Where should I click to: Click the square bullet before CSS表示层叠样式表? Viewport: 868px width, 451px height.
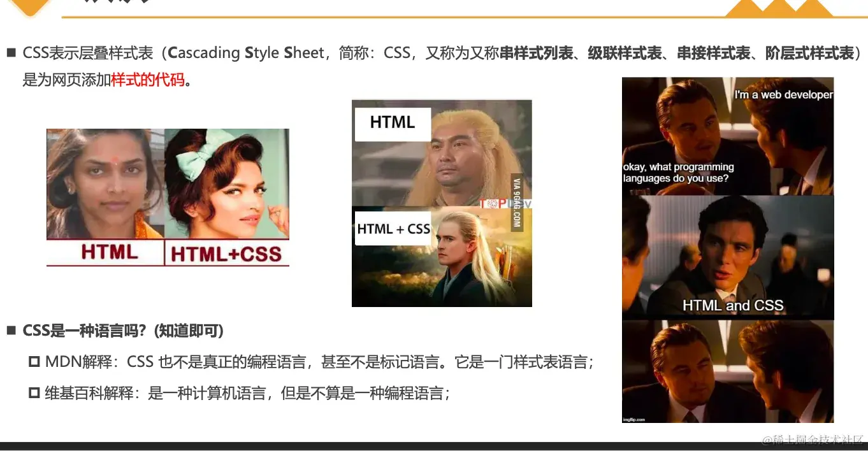[x=11, y=53]
